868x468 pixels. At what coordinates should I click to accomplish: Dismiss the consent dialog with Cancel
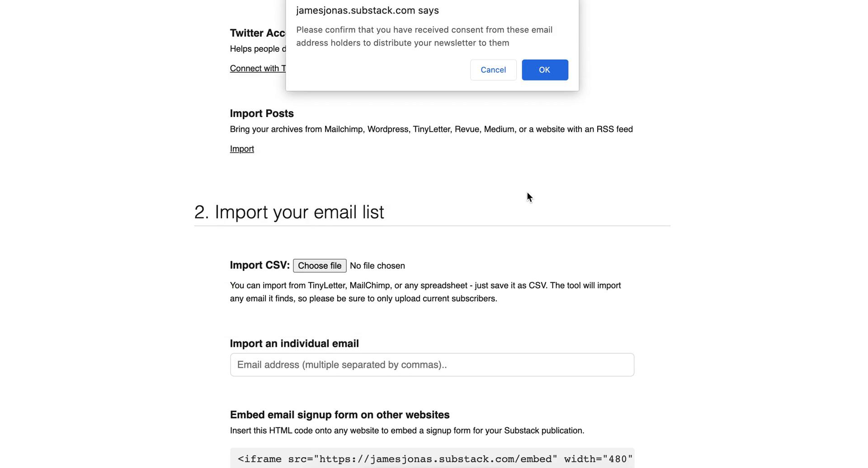click(493, 70)
